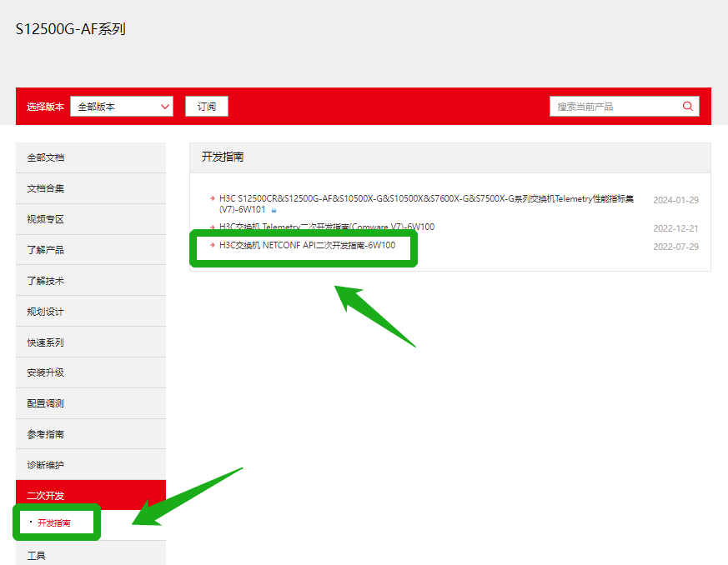
Task: Click the lock icon beside (V7)-6W101
Action: tap(274, 211)
